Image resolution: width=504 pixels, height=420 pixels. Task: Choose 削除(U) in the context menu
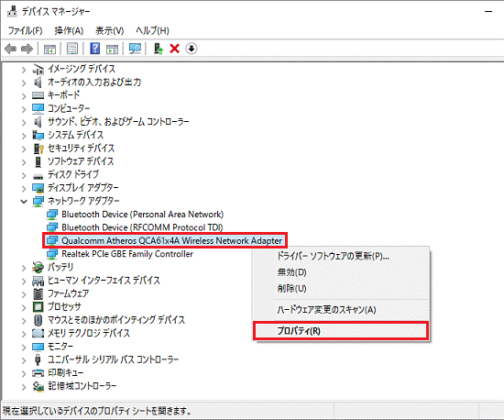point(342,288)
